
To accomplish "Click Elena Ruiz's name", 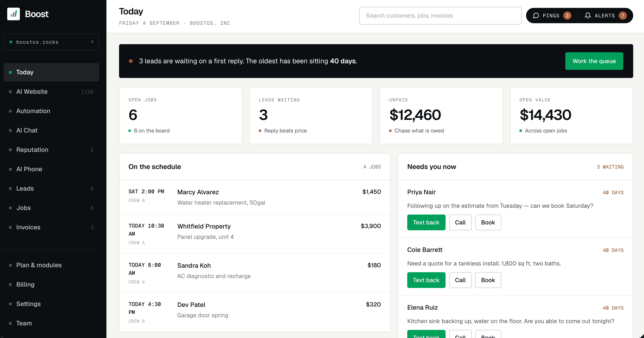I will click(422, 308).
